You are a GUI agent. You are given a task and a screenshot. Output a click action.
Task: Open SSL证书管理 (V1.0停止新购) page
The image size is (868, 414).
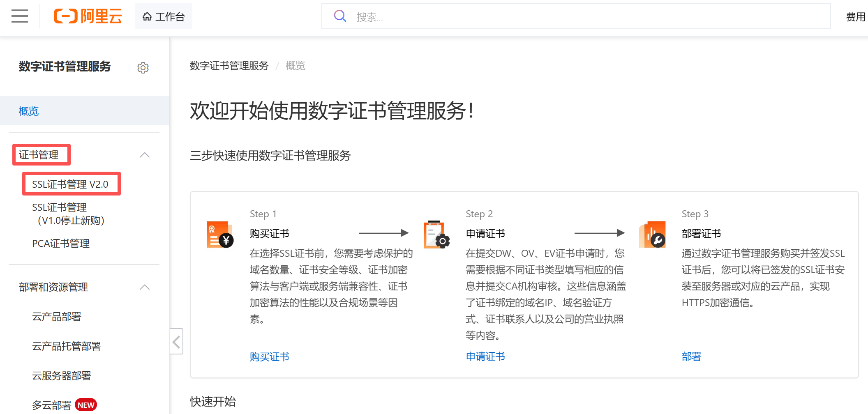[68, 214]
